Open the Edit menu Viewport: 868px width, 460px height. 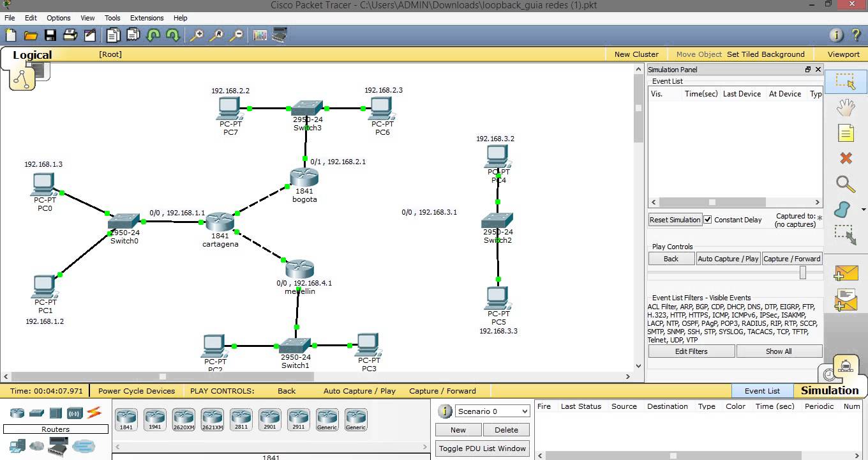31,18
